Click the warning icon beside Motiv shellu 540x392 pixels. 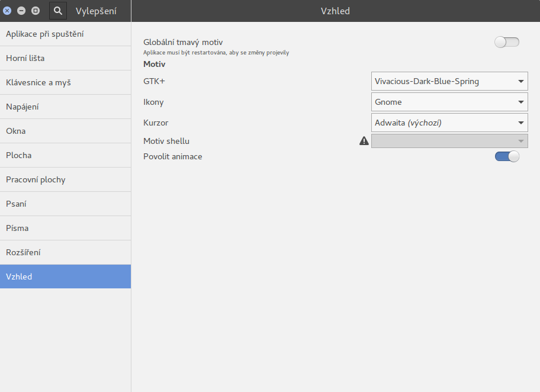(364, 141)
